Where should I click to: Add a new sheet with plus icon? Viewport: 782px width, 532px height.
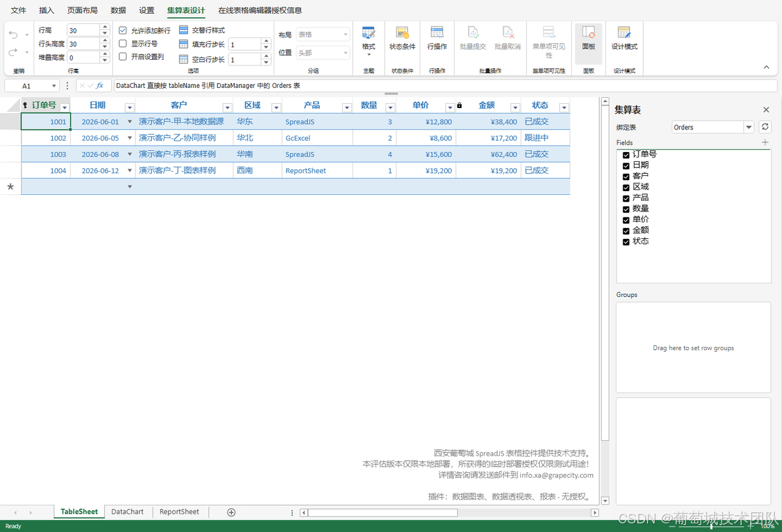click(231, 512)
